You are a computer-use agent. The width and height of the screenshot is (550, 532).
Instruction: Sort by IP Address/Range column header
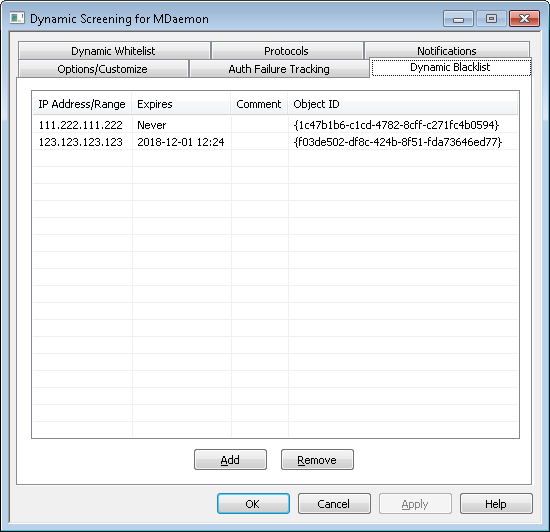pyautogui.click(x=82, y=104)
